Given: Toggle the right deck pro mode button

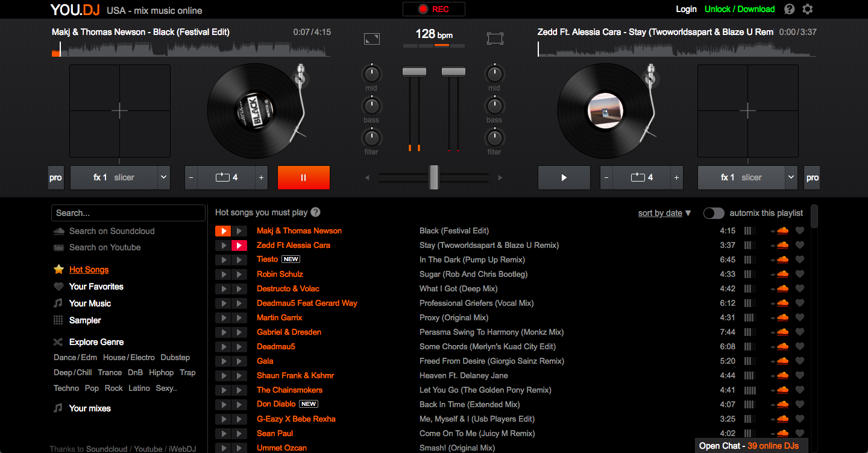Looking at the screenshot, I should click(813, 178).
